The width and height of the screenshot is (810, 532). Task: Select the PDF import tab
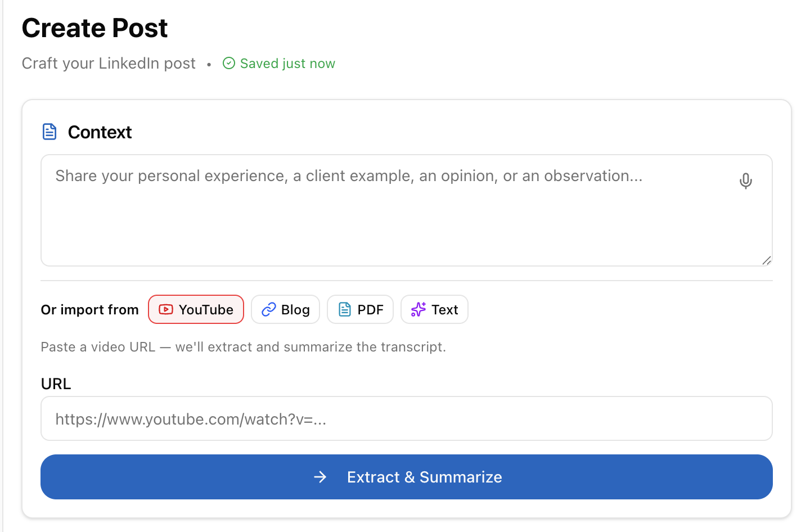pos(360,309)
